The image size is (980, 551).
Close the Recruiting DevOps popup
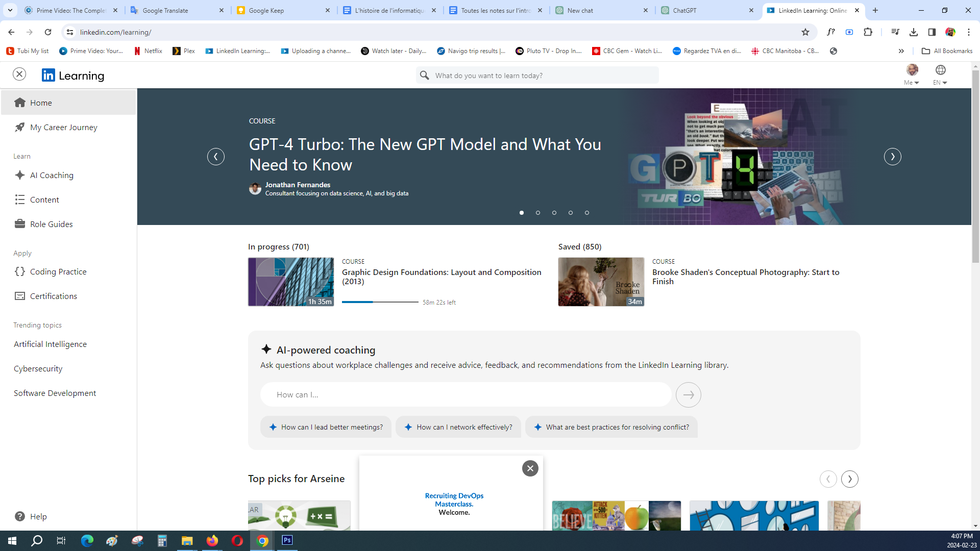click(x=530, y=468)
